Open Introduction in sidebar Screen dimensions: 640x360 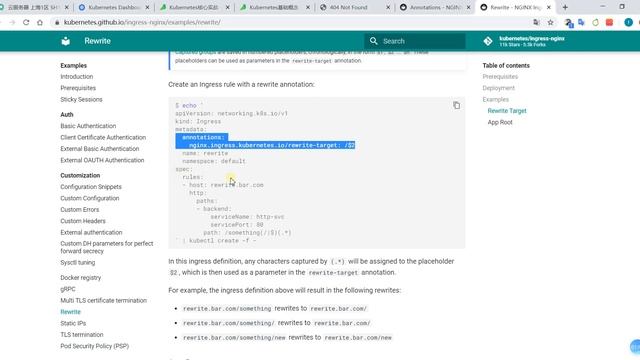pyautogui.click(x=77, y=77)
